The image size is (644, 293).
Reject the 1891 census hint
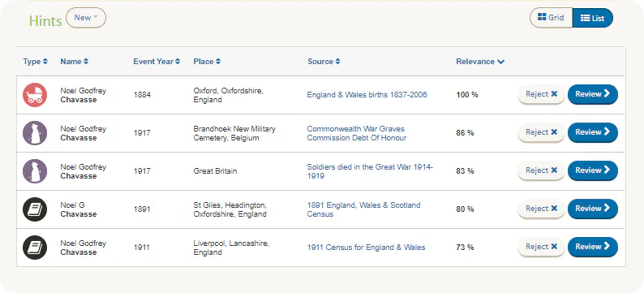pyautogui.click(x=541, y=209)
